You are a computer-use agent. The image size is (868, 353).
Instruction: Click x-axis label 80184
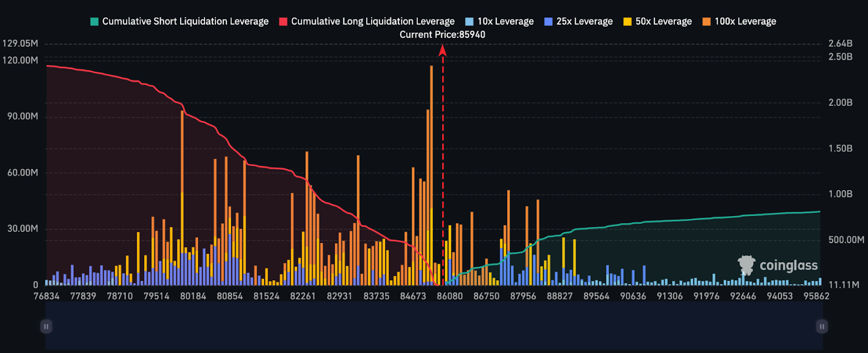coord(193,296)
